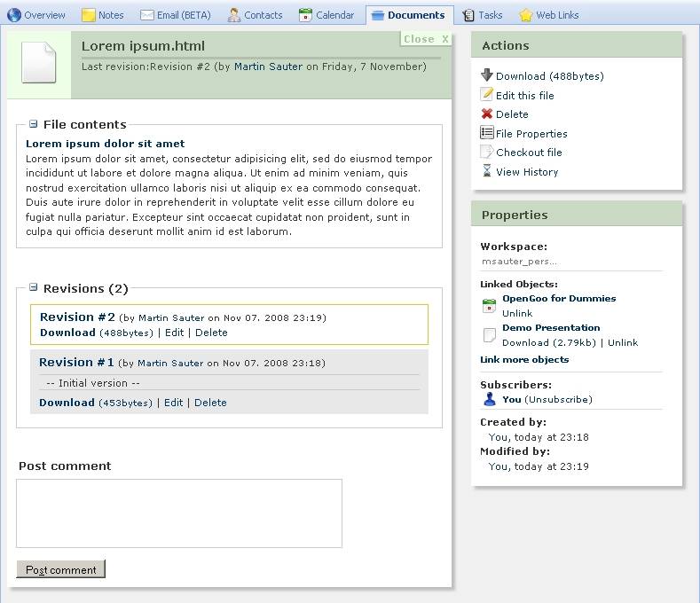Viewport: 700px width, 603px height.
Task: Click inside the Post comment text box
Action: (x=178, y=513)
